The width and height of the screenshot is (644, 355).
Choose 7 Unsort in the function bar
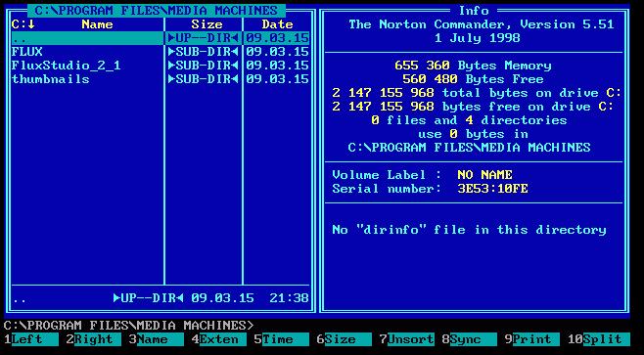[406, 339]
